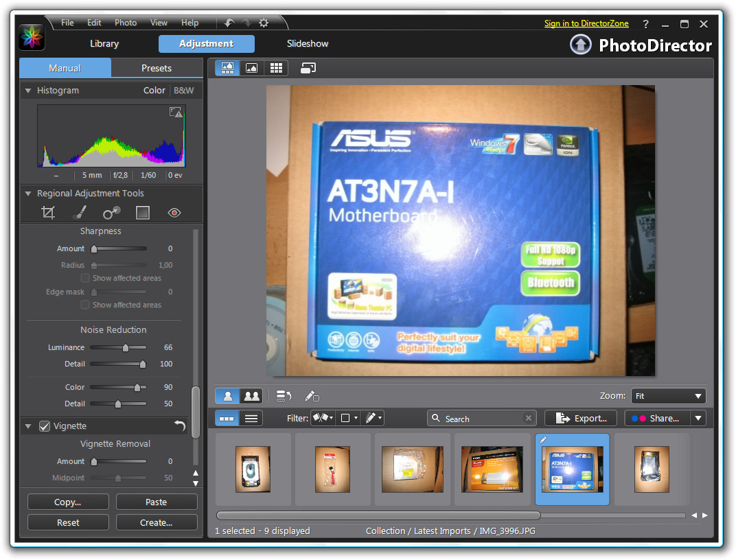
Task: Switch to thumbnail grid view mode
Action: pos(276,68)
